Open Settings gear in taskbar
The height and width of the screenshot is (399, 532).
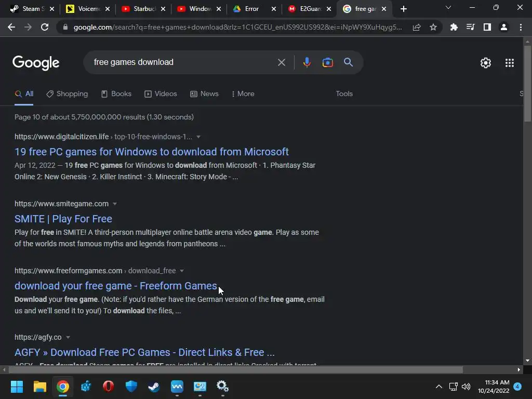(x=222, y=387)
